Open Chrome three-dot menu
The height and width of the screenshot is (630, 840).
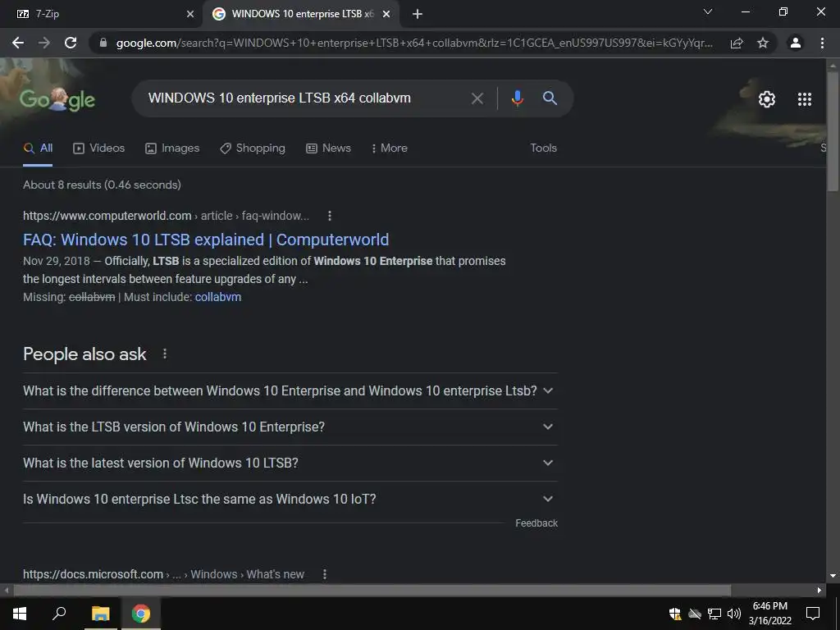[x=822, y=43]
